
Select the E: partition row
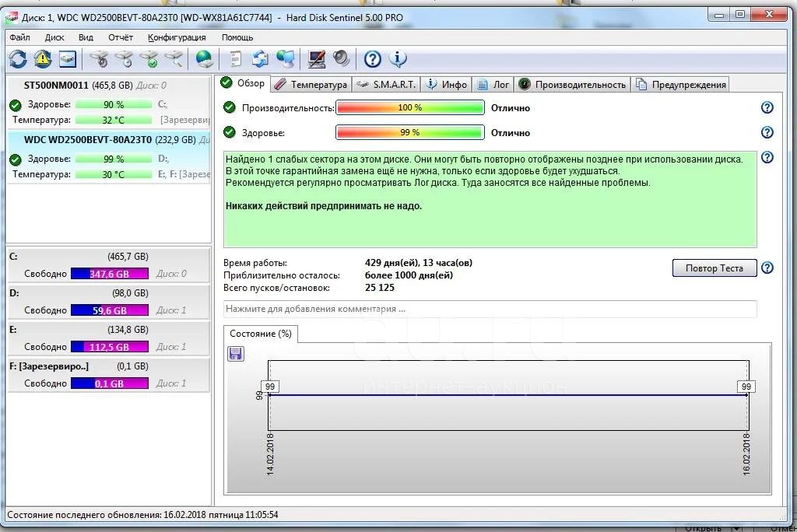(x=109, y=338)
